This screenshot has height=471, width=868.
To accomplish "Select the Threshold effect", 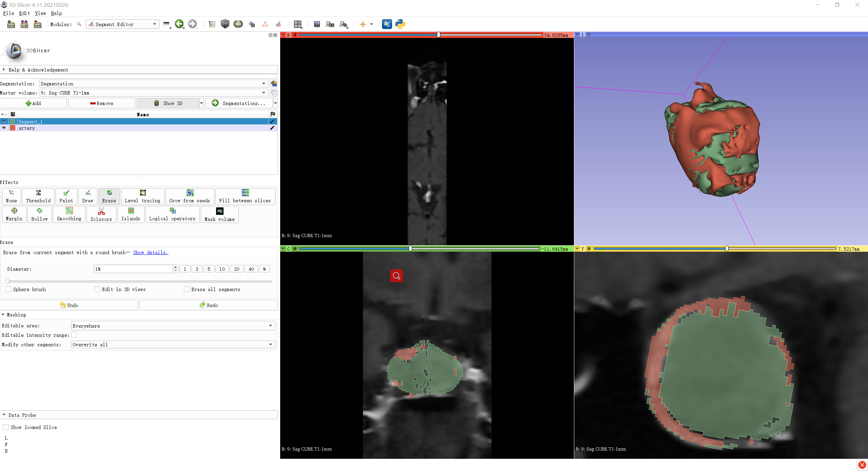I will coord(38,196).
